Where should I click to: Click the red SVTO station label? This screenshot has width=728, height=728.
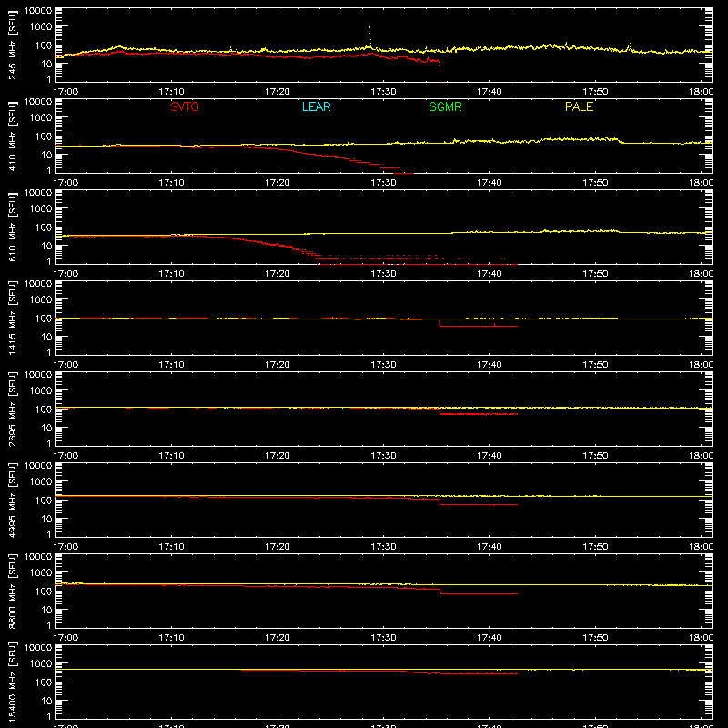coord(185,106)
